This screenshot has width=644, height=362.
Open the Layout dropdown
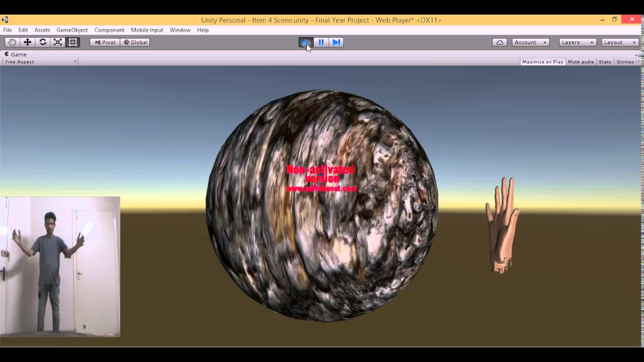(x=620, y=42)
